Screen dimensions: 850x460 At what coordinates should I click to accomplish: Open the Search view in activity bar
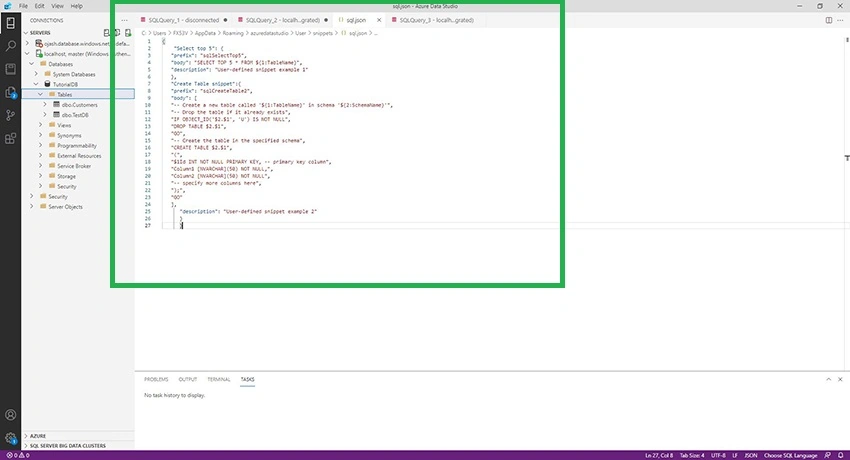click(10, 46)
